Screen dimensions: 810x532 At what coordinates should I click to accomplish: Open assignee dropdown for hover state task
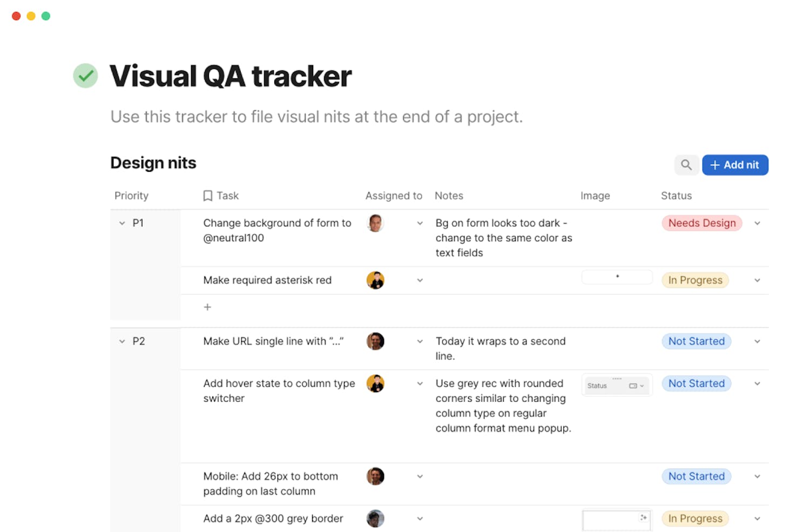420,383
